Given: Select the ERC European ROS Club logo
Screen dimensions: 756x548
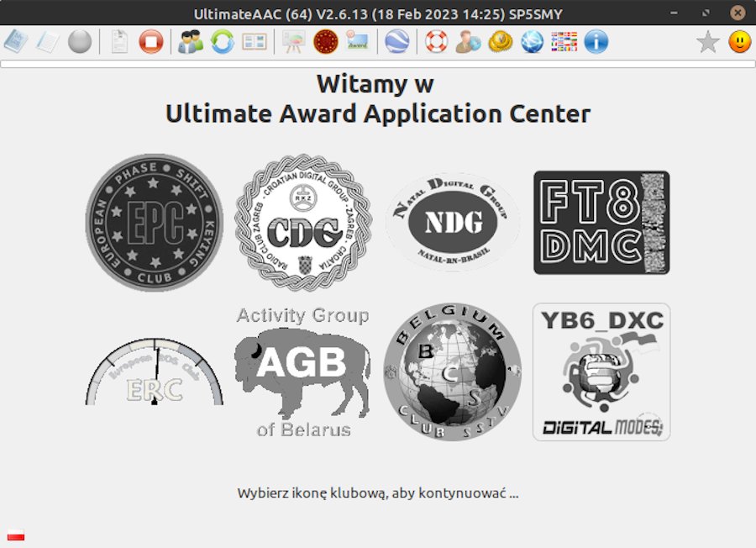Looking at the screenshot, I should (x=155, y=371).
